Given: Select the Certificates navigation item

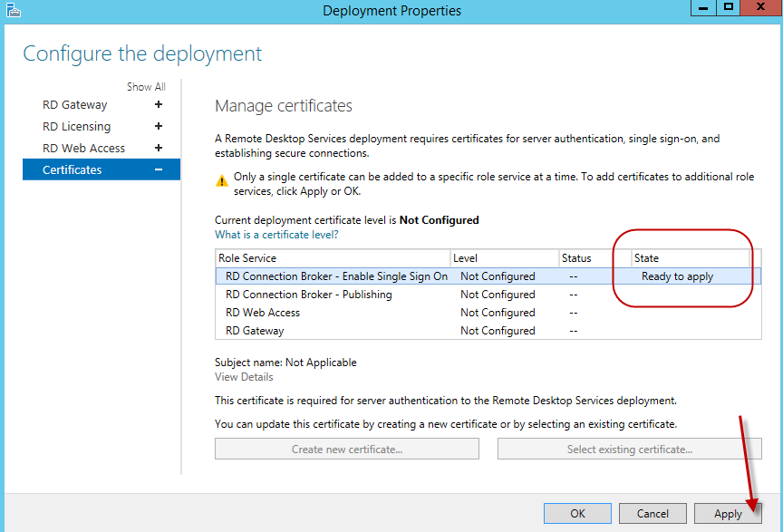Looking at the screenshot, I should click(x=72, y=170).
